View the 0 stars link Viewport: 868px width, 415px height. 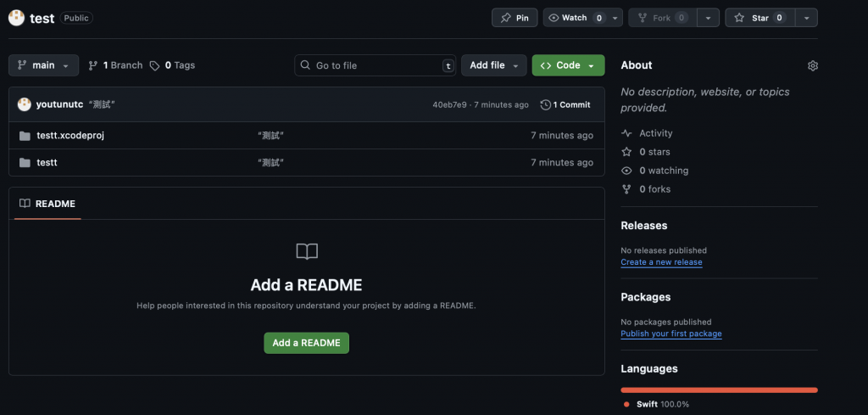point(646,152)
